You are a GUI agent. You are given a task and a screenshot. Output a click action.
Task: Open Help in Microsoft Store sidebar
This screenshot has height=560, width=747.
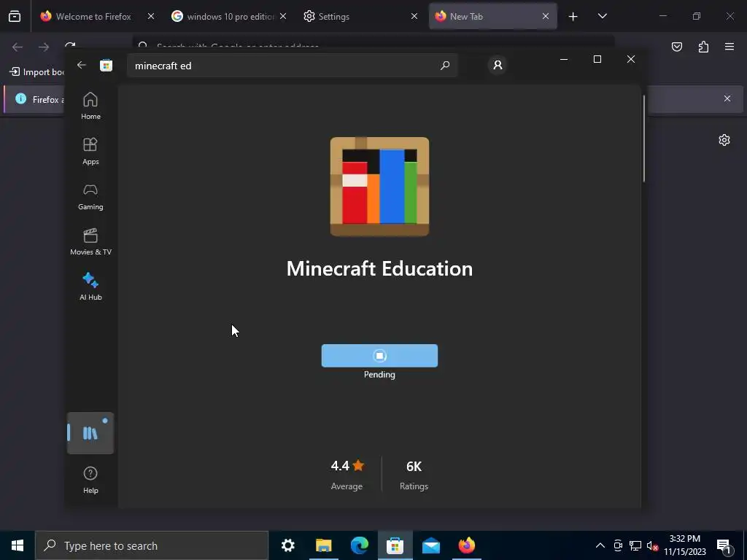point(90,480)
